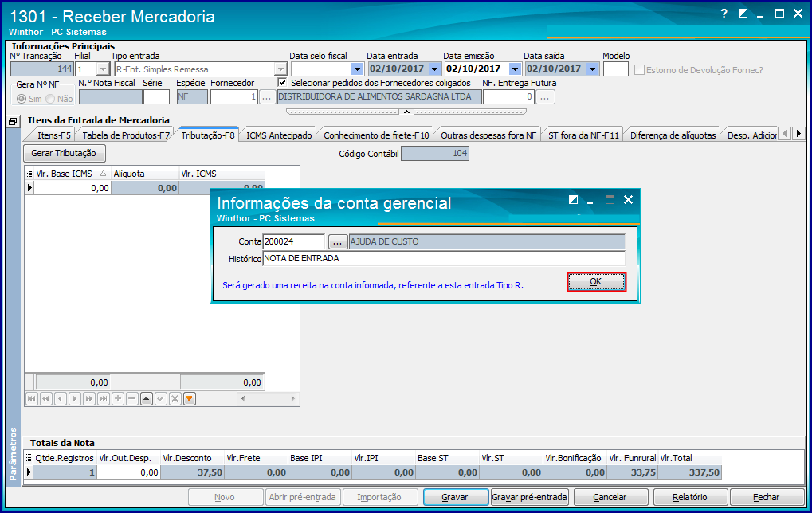Image resolution: width=812 pixels, height=513 pixels.
Task: Click the Cancelar button
Action: [x=610, y=497]
